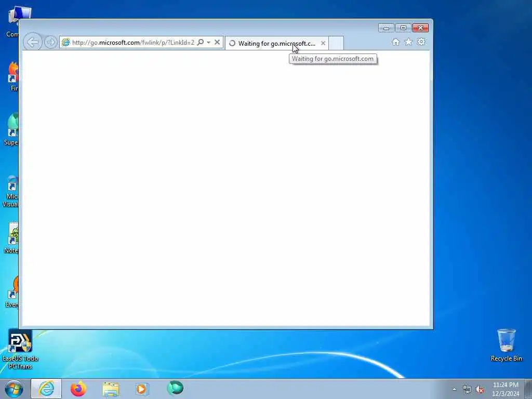Open Windows Media Player from taskbar
The image size is (532, 399).
pyautogui.click(x=142, y=389)
